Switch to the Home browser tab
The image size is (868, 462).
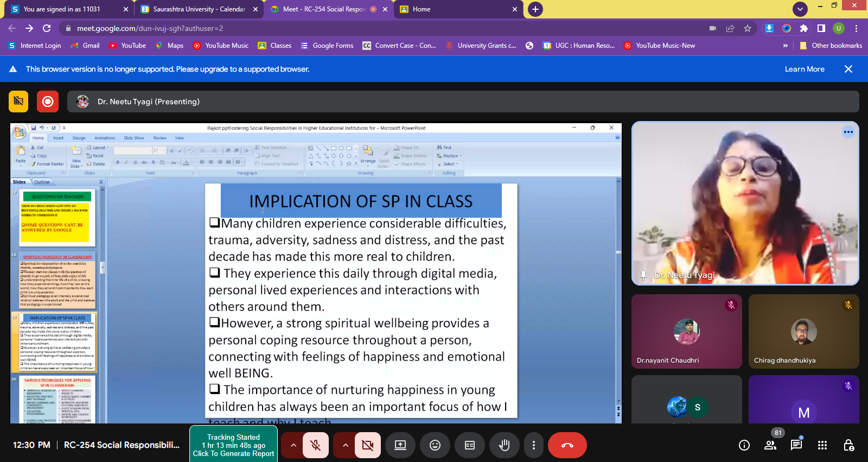coord(422,9)
